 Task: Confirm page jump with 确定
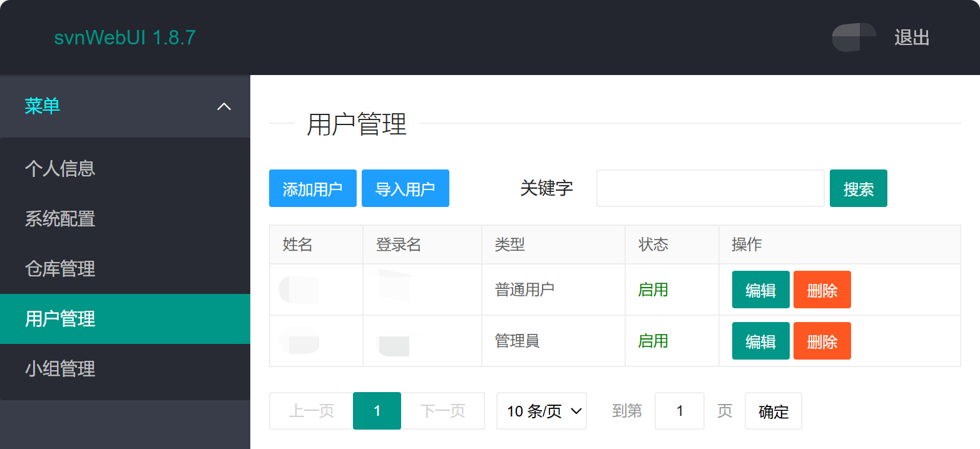tap(773, 411)
